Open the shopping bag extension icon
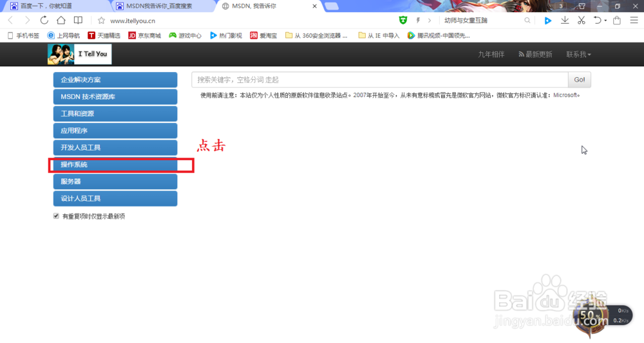This screenshot has width=644, height=343. coord(616,20)
